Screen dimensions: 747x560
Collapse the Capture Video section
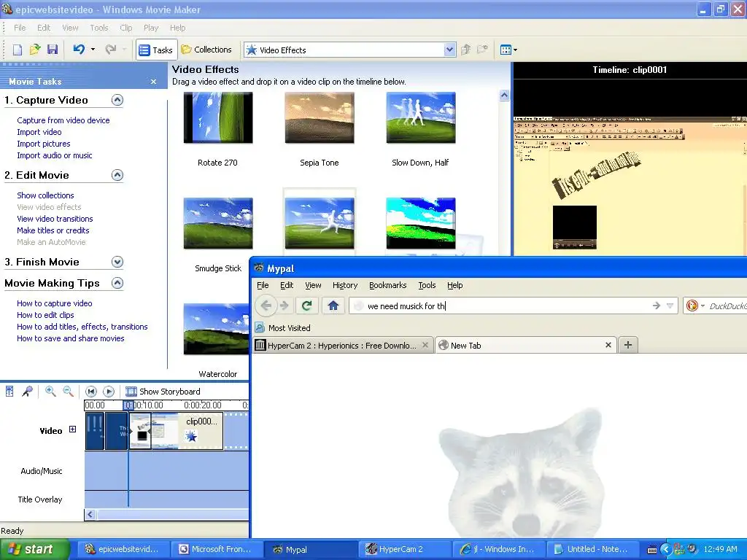(117, 100)
